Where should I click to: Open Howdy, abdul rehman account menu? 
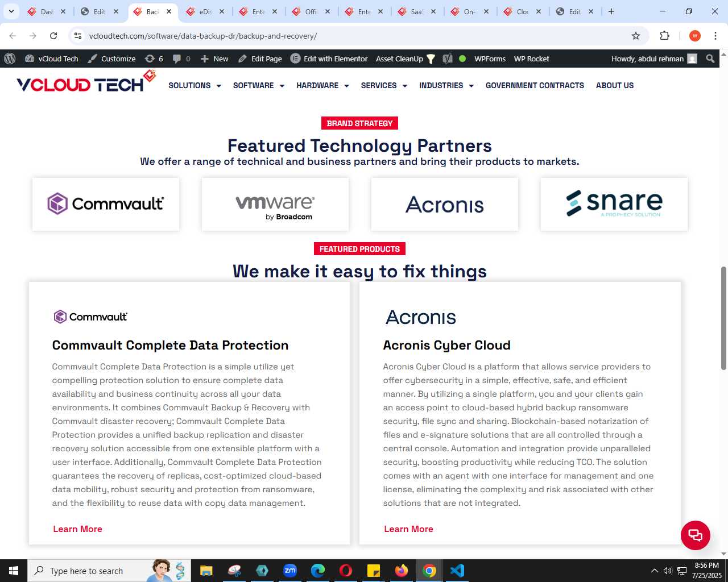[x=654, y=59]
